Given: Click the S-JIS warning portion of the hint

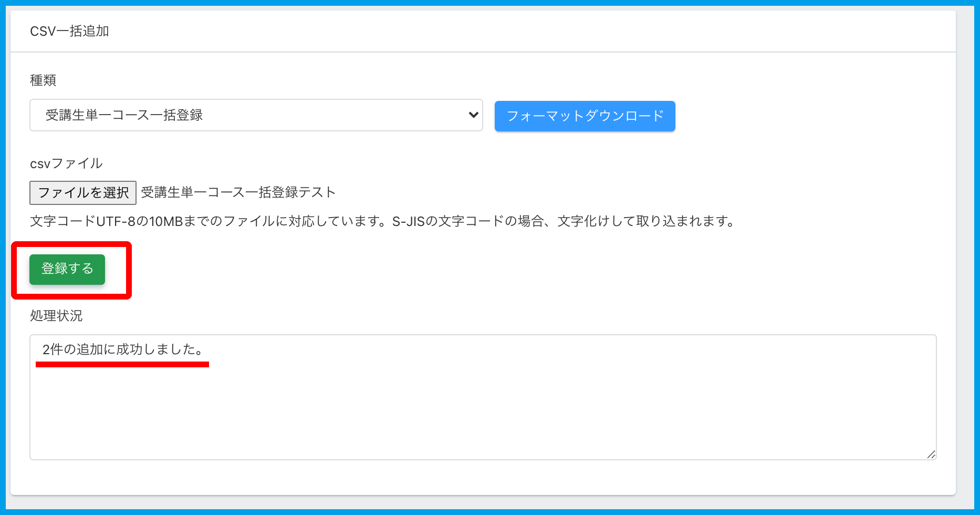Looking at the screenshot, I should click(x=562, y=221).
